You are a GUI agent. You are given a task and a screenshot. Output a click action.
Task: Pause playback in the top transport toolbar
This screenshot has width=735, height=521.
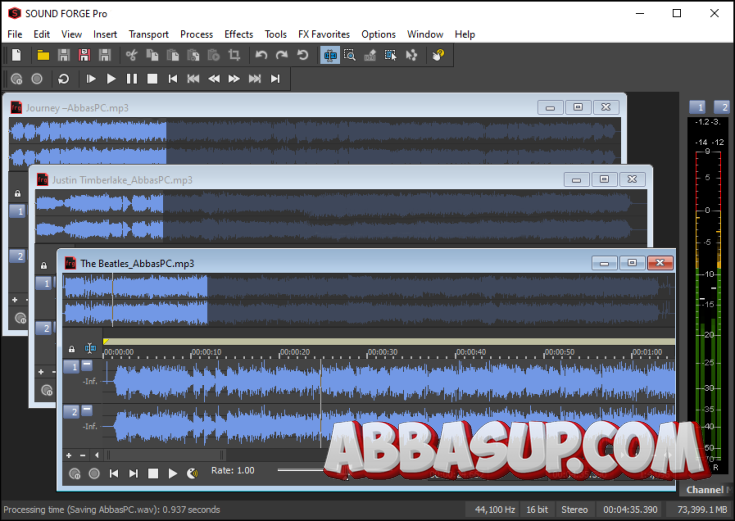[132, 79]
